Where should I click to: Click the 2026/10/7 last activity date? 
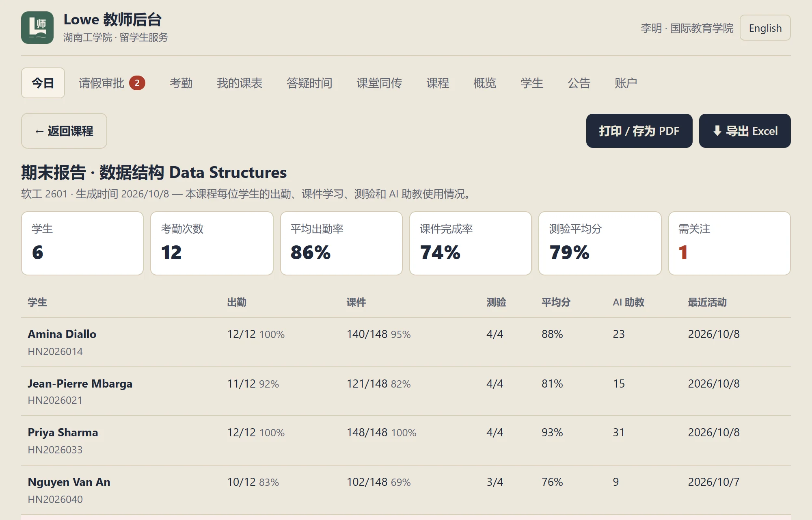coord(714,482)
